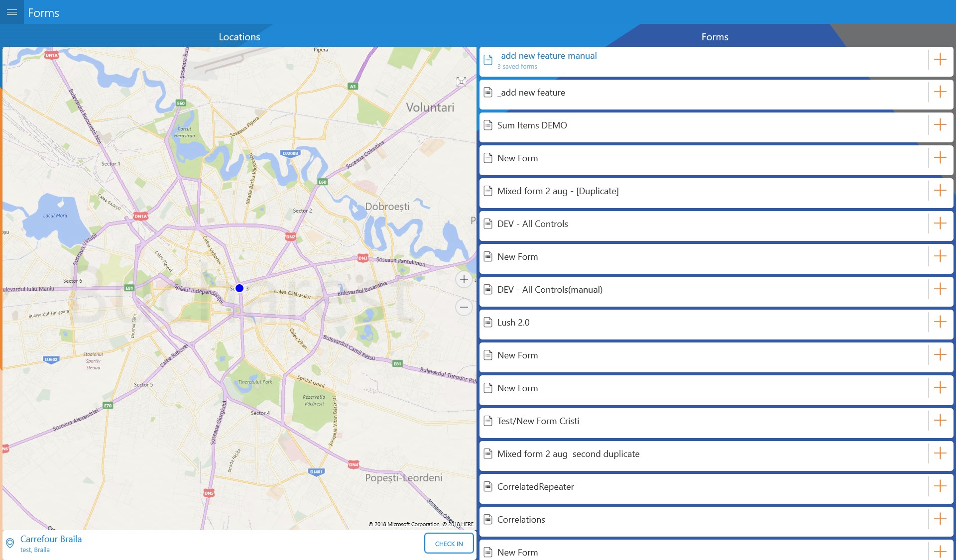This screenshot has width=956, height=560.
Task: Add new Test/New Form Cristi entry
Action: click(940, 421)
